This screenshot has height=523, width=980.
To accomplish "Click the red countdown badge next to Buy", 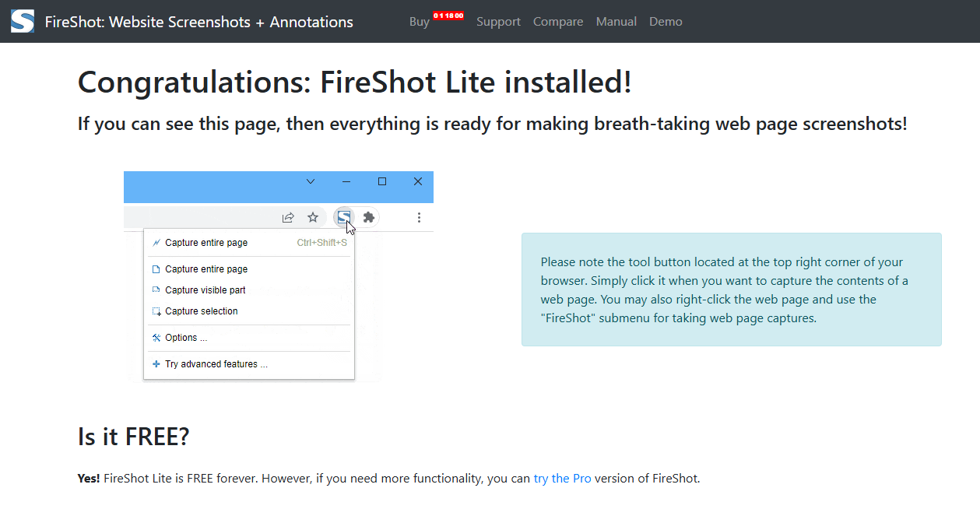I will coord(448,16).
